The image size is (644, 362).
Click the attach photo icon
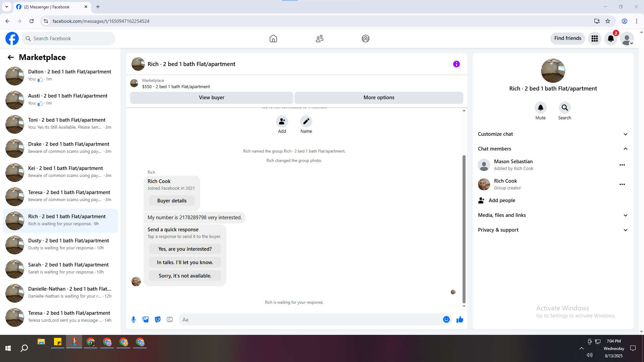pyautogui.click(x=146, y=319)
